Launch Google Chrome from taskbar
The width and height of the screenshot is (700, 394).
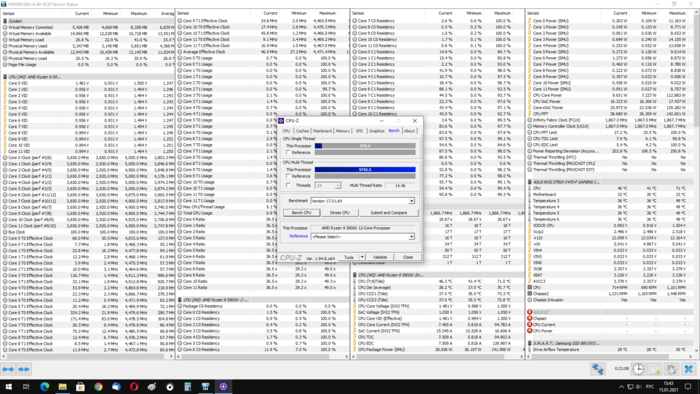pyautogui.click(x=98, y=386)
